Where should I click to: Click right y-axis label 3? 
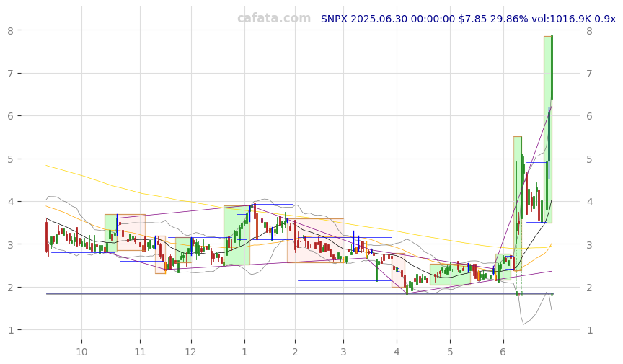589,245
